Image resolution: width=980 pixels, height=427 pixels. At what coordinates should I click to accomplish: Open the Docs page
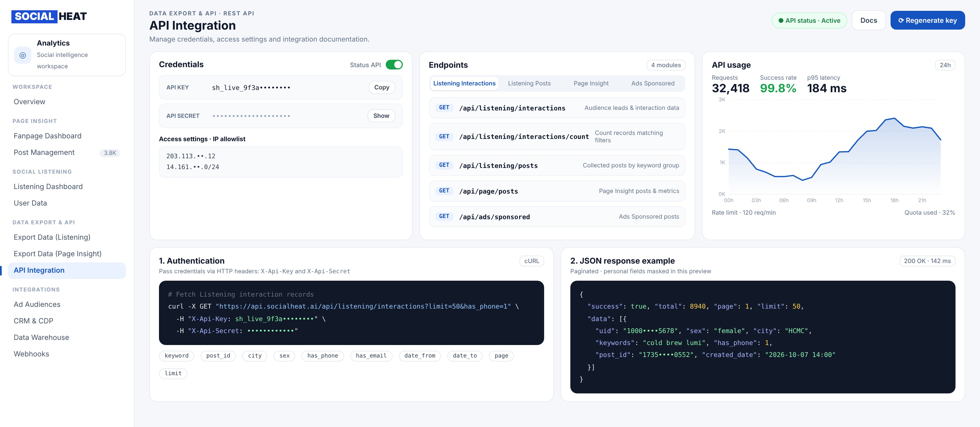coord(869,20)
